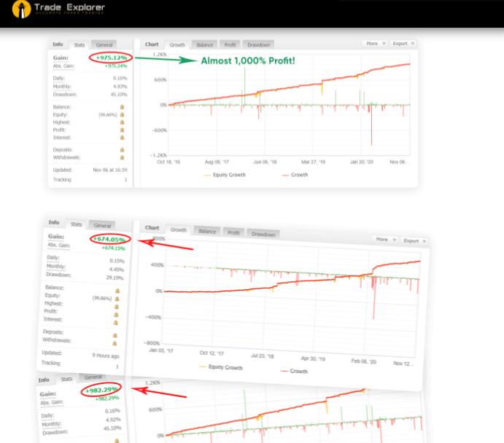Switch to Balance chart tab in +674.05% widget
The image size is (504, 443).
(207, 232)
